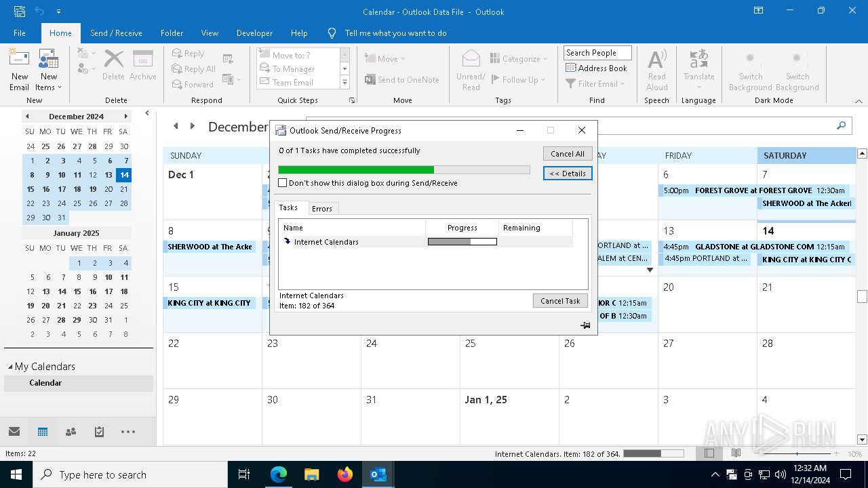Collapse the folder pane arrow
This screenshot has width=868, height=488.
147,113
